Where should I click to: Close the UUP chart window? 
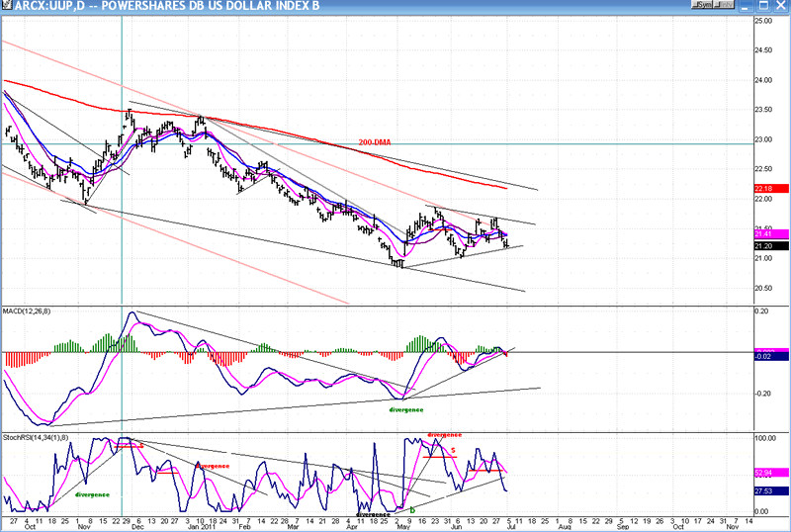tap(781, 7)
